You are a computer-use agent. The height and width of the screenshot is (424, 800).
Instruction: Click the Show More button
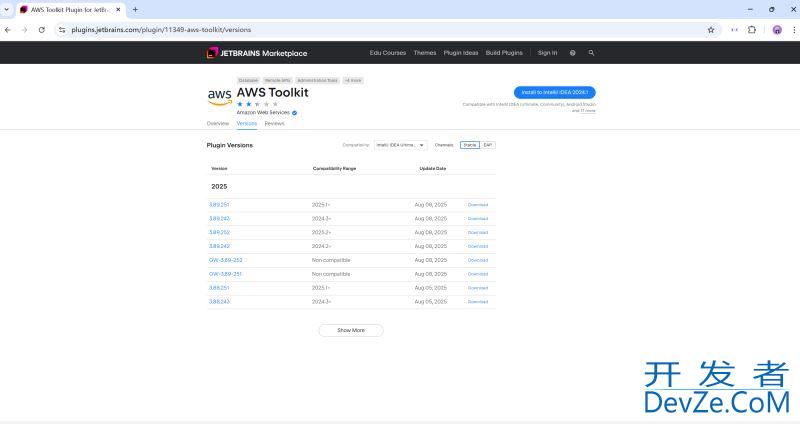click(x=351, y=330)
